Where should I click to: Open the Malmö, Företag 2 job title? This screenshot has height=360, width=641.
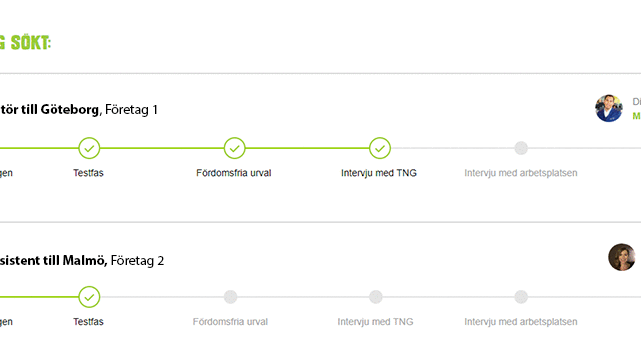pyautogui.click(x=82, y=260)
